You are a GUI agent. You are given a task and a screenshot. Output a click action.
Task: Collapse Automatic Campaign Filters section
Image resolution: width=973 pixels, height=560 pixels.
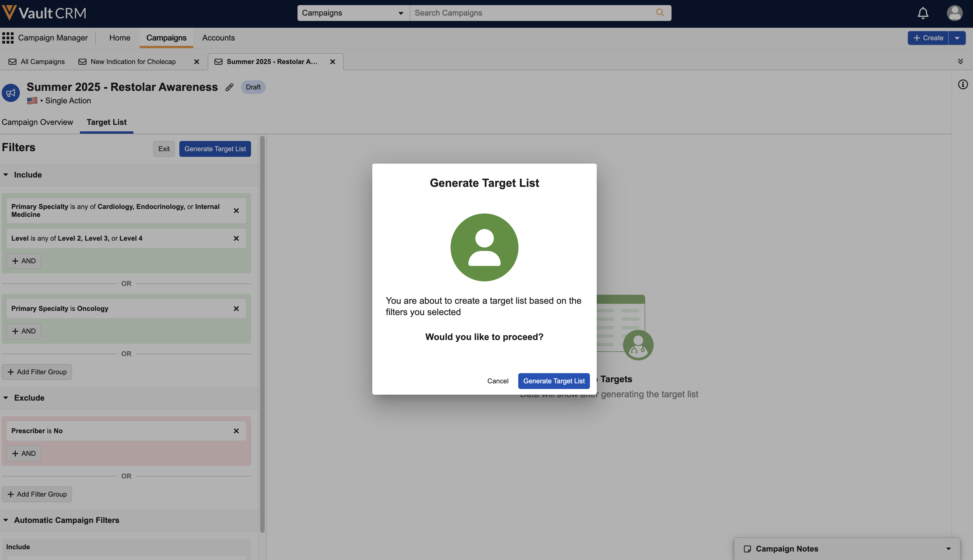[6, 520]
